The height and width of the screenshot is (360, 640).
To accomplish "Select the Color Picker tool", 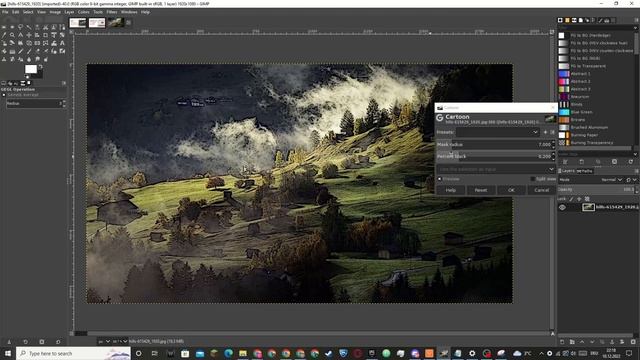I will [4, 35].
